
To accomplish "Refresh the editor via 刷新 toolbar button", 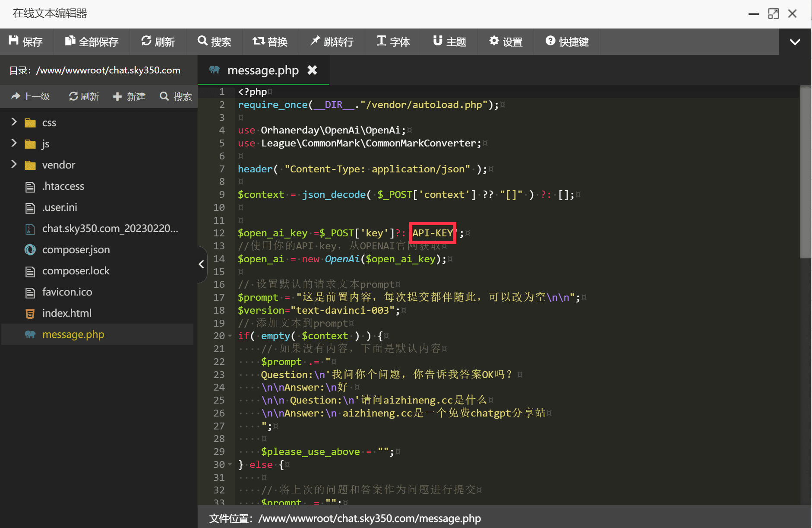I will [158, 41].
